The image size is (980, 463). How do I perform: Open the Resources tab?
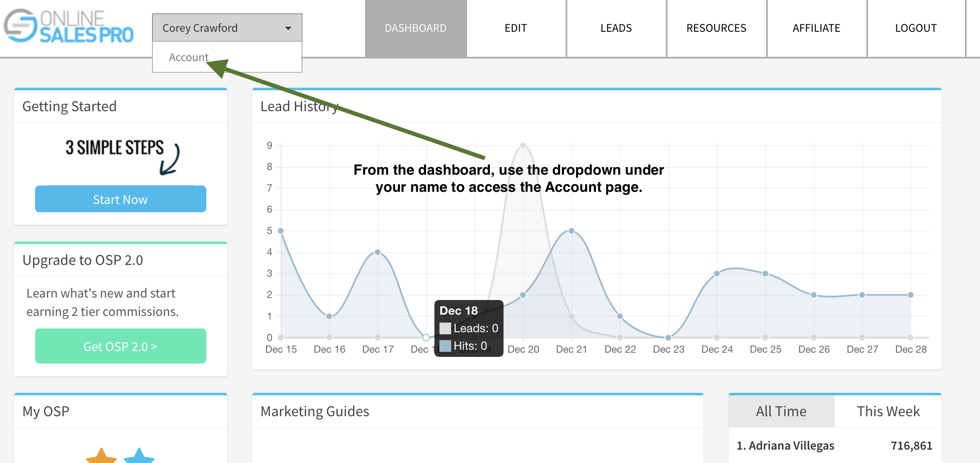716,28
